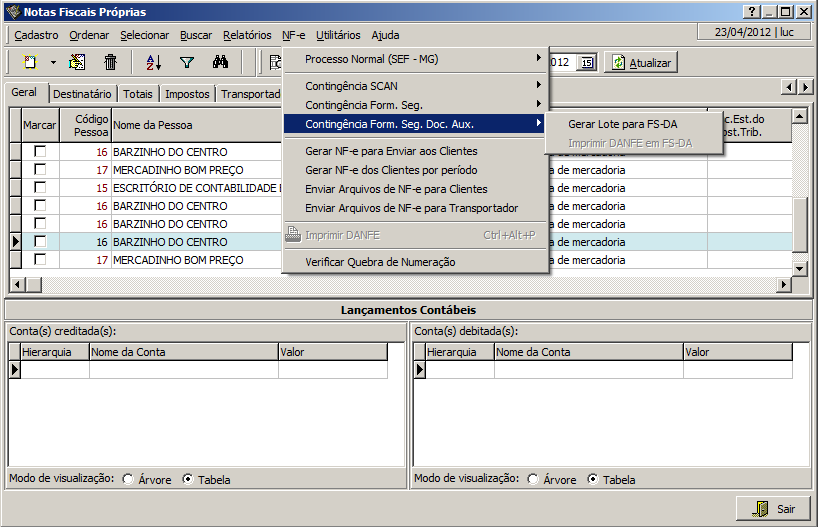Click the trash delete icon

110,62
